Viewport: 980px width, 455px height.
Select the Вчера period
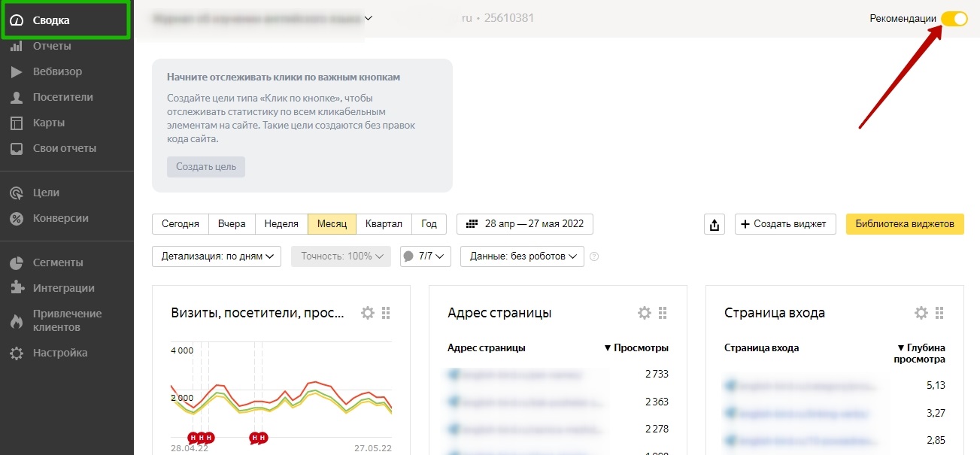(232, 224)
